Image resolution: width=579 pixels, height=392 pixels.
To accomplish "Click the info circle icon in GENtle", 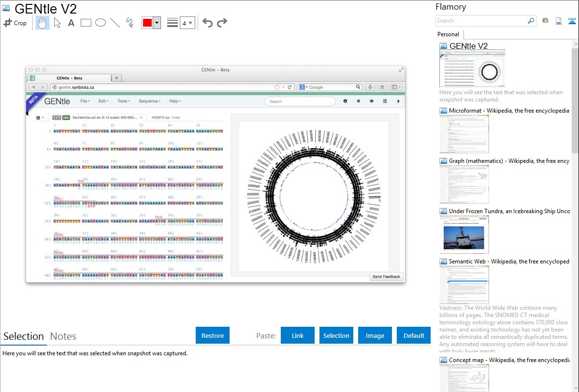I will 345,101.
